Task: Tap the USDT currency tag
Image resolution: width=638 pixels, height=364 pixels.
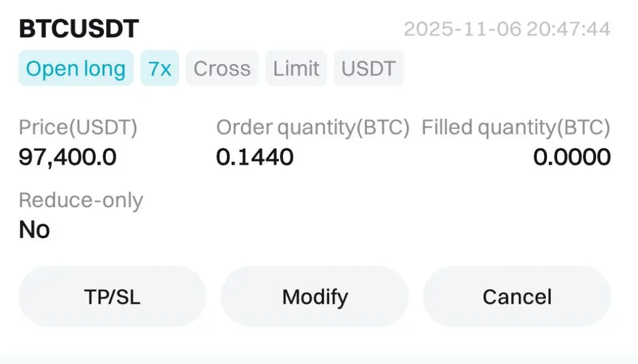Action: tap(369, 68)
